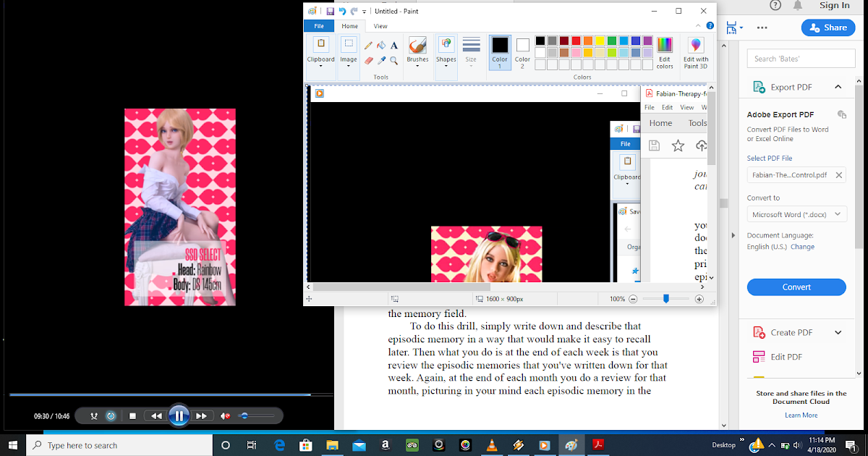This screenshot has height=456, width=868.
Task: Open VLC media player from the taskbar
Action: 492,445
